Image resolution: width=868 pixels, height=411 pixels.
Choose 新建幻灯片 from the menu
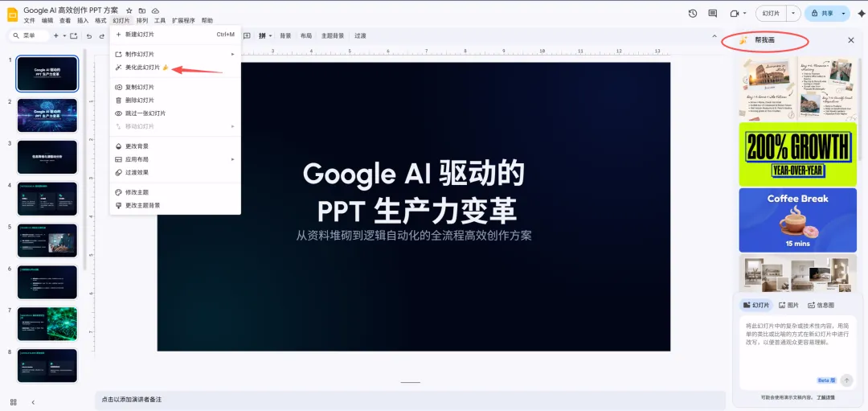tap(175, 35)
